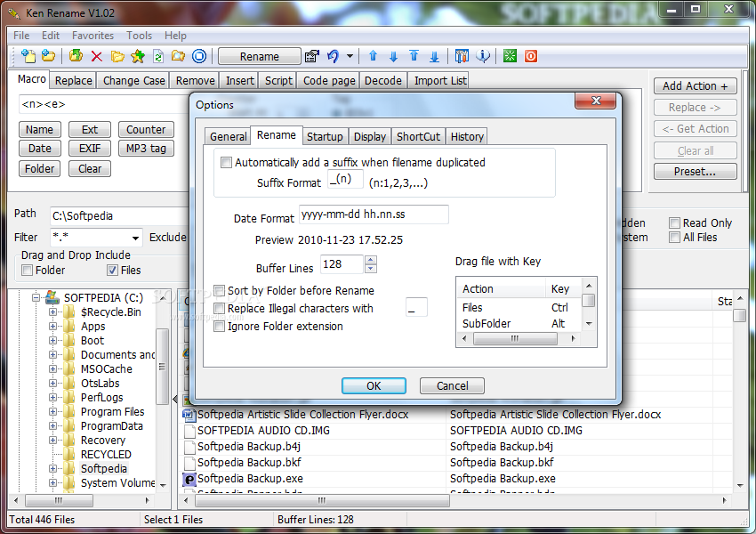Click the Date Format input field
This screenshot has height=534, width=756.
point(374,214)
